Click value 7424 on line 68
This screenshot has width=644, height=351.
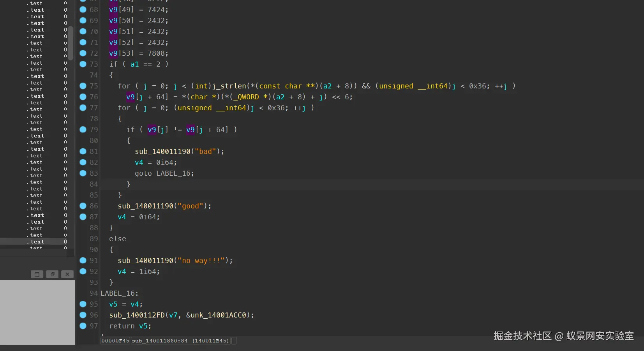pyautogui.click(x=156, y=9)
